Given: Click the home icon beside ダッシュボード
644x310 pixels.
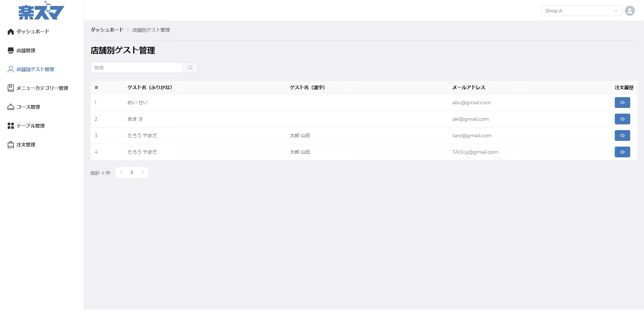Looking at the screenshot, I should click(x=11, y=32).
